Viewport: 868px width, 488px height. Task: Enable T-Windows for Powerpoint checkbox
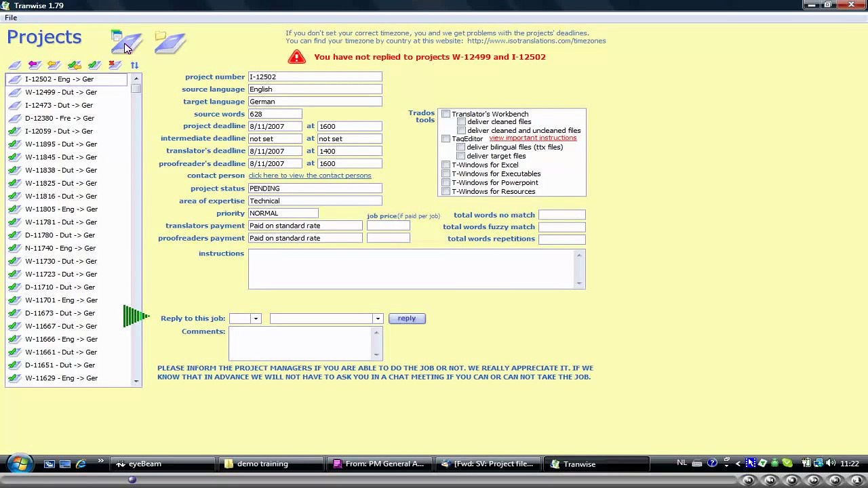click(446, 182)
